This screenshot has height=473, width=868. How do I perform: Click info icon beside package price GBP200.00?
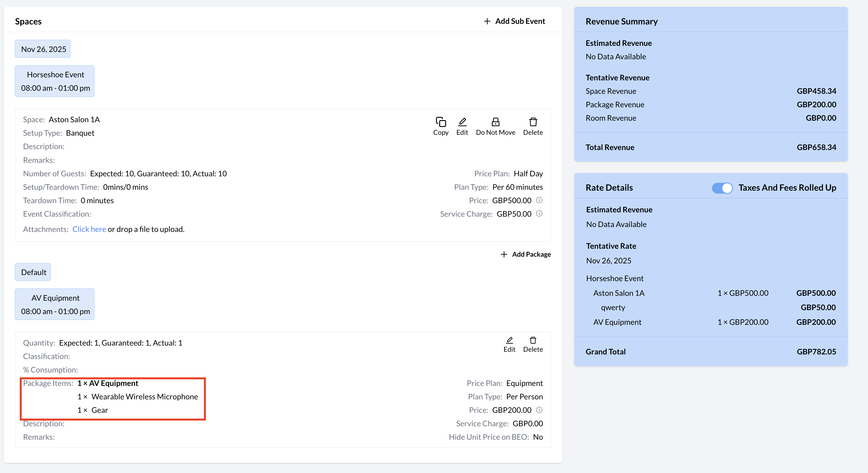[539, 410]
